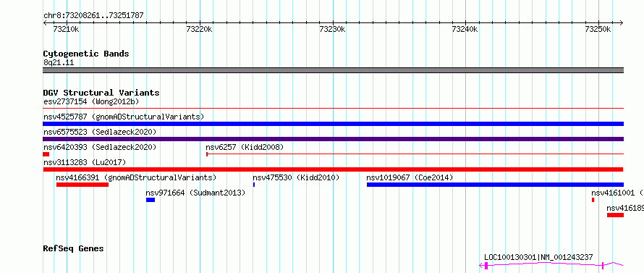Open the nsv475530 (Kidd2010) variant label
This screenshot has width=644, height=273.
296,177
